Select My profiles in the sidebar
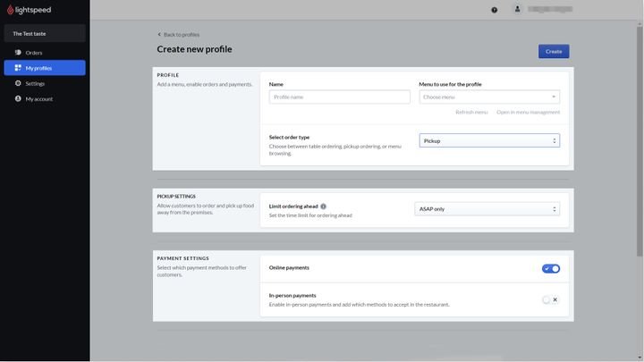 coord(45,68)
